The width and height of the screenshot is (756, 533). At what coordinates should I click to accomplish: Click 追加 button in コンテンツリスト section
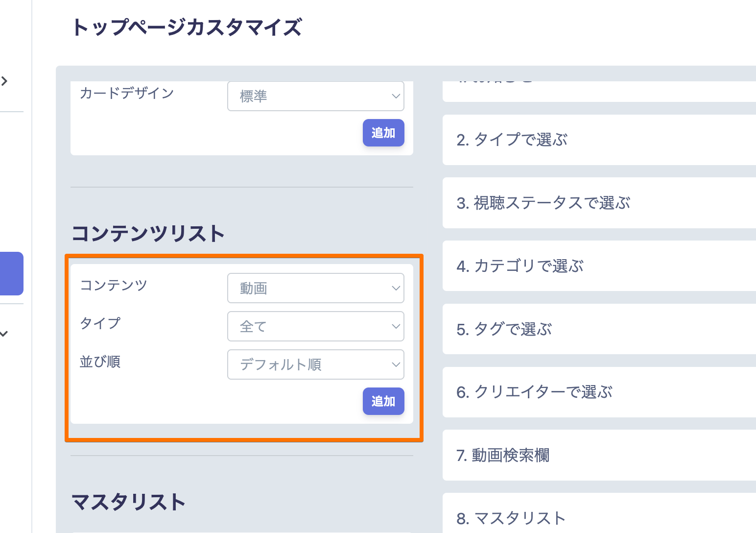[383, 401]
